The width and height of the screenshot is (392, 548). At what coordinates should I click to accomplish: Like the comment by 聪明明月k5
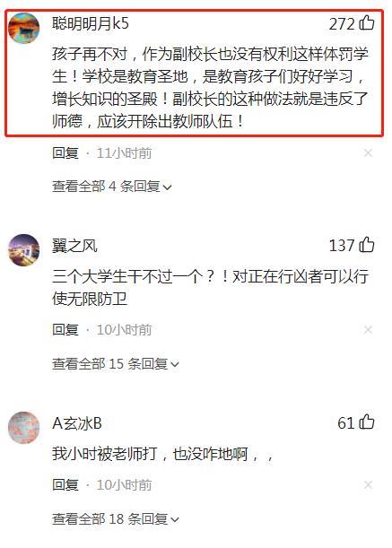pyautogui.click(x=367, y=23)
